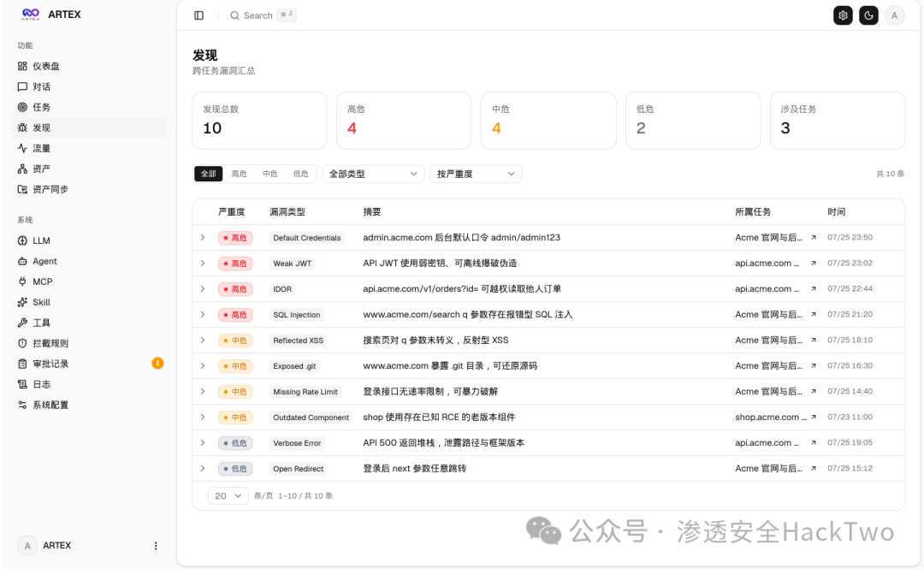
Task: Open the three-dot menu beside ARTEX user
Action: pyautogui.click(x=156, y=546)
